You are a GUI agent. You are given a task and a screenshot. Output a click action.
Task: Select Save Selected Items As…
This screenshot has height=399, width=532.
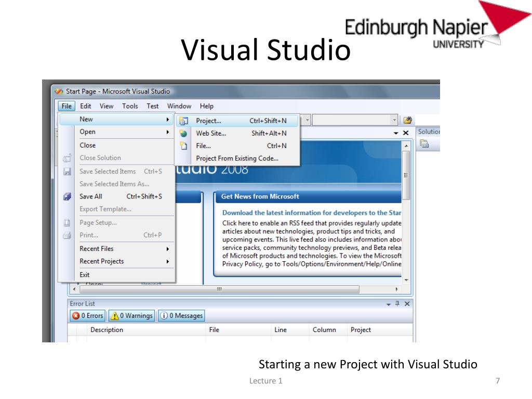pos(114,184)
